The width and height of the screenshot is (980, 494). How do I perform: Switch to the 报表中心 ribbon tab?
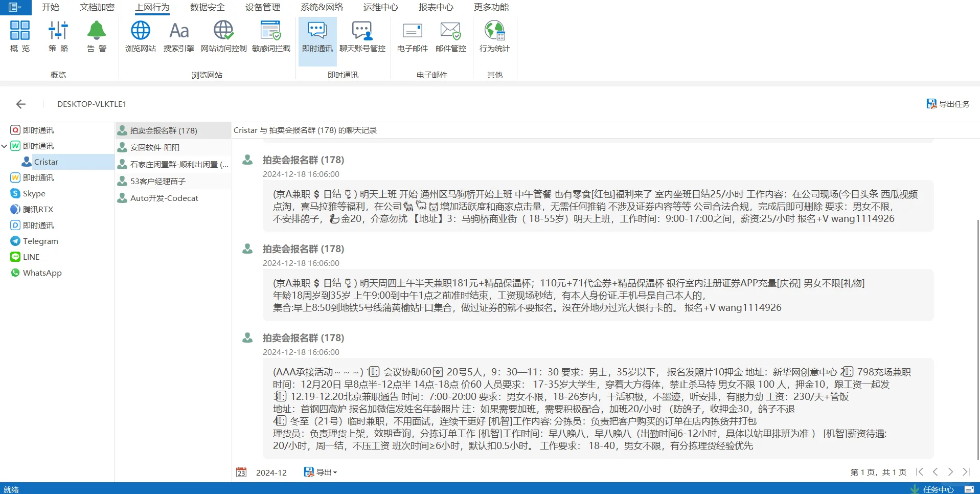[435, 7]
